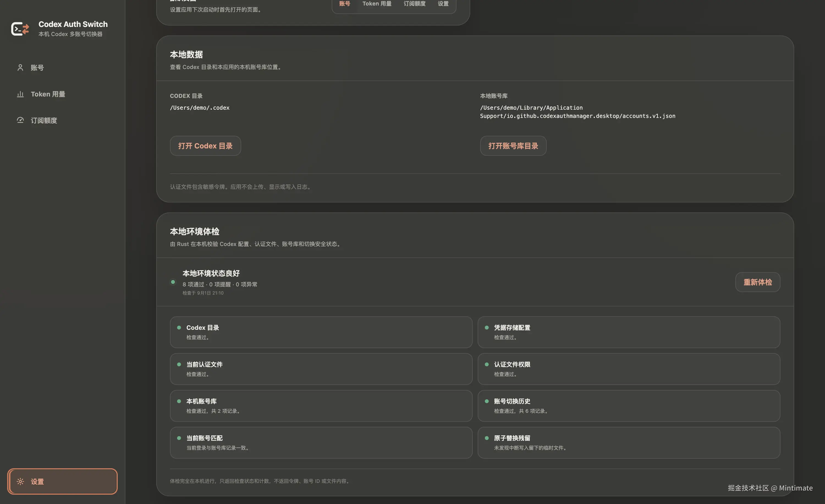Click the 当前账号匹配 check card
Image resolution: width=825 pixels, height=504 pixels.
coord(321,442)
